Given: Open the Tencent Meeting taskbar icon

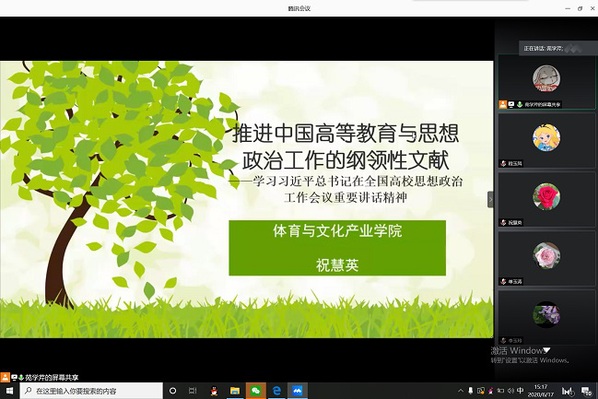Looking at the screenshot, I should 297,391.
